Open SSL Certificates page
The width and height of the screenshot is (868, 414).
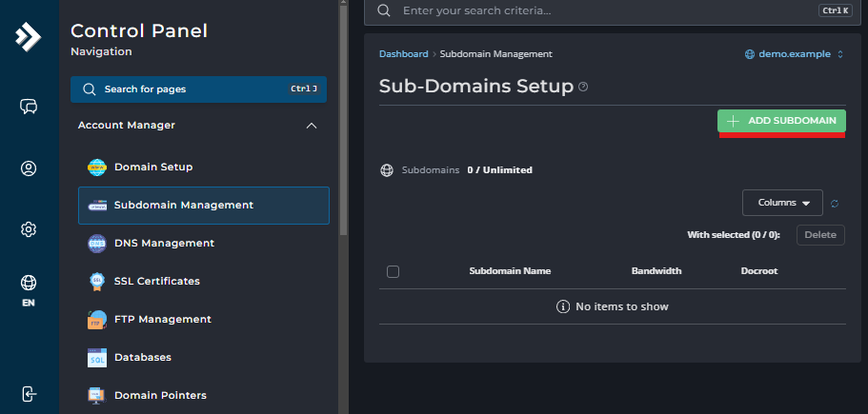pyautogui.click(x=157, y=282)
